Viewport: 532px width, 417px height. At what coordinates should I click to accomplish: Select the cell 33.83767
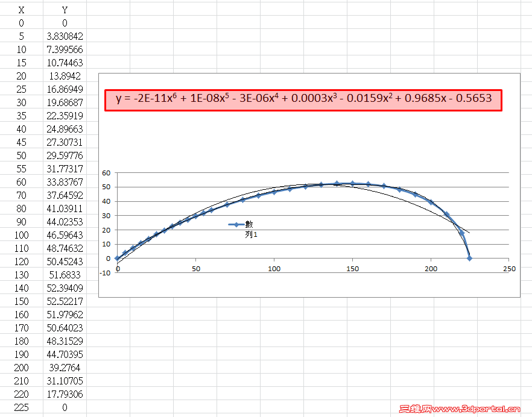65,182
